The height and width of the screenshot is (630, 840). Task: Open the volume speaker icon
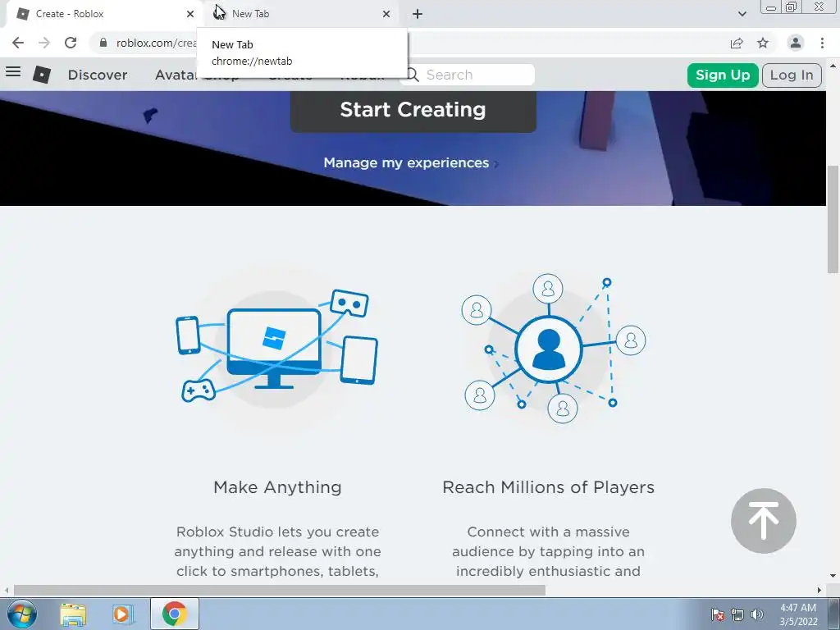[757, 614]
